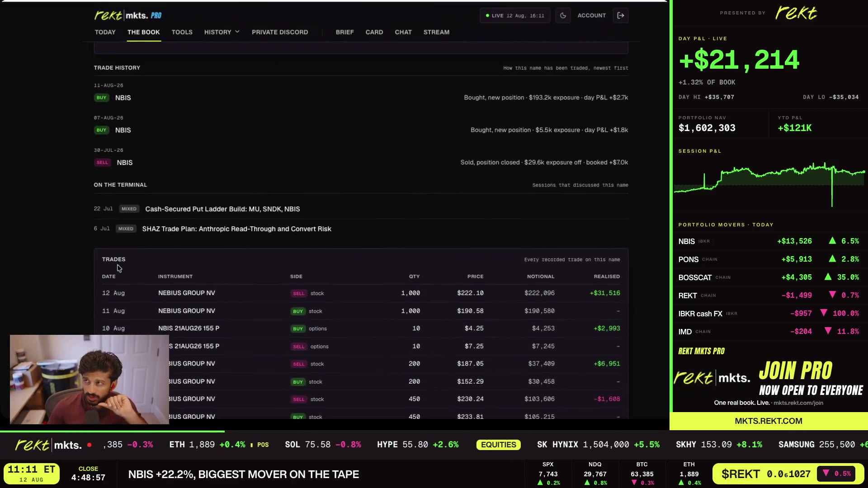Open the TOOLS tab
The image size is (868, 488).
pos(182,32)
